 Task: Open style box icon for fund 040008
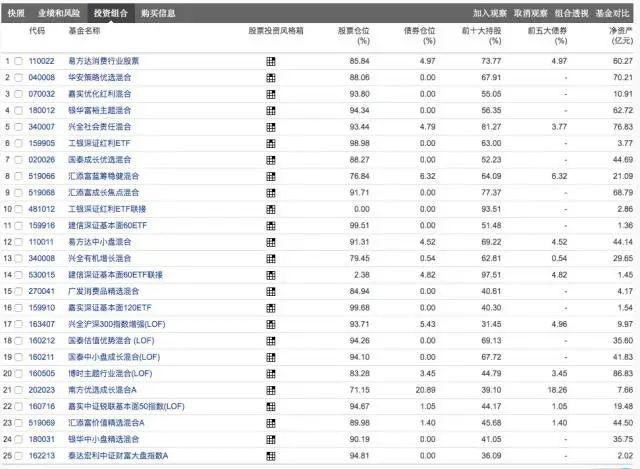(x=271, y=78)
